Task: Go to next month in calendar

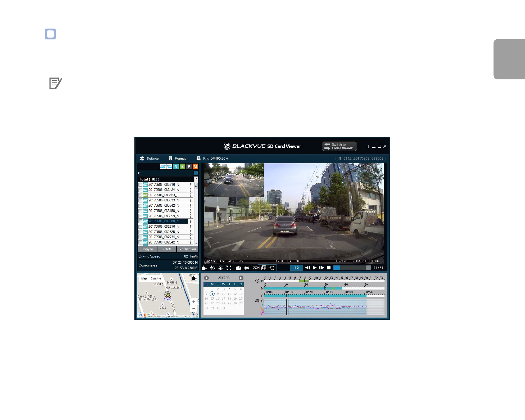Action: click(x=241, y=278)
